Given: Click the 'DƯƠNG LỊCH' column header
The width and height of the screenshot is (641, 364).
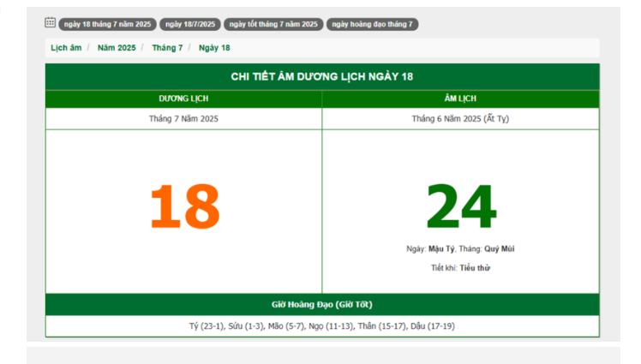Looking at the screenshot, I should pos(183,99).
